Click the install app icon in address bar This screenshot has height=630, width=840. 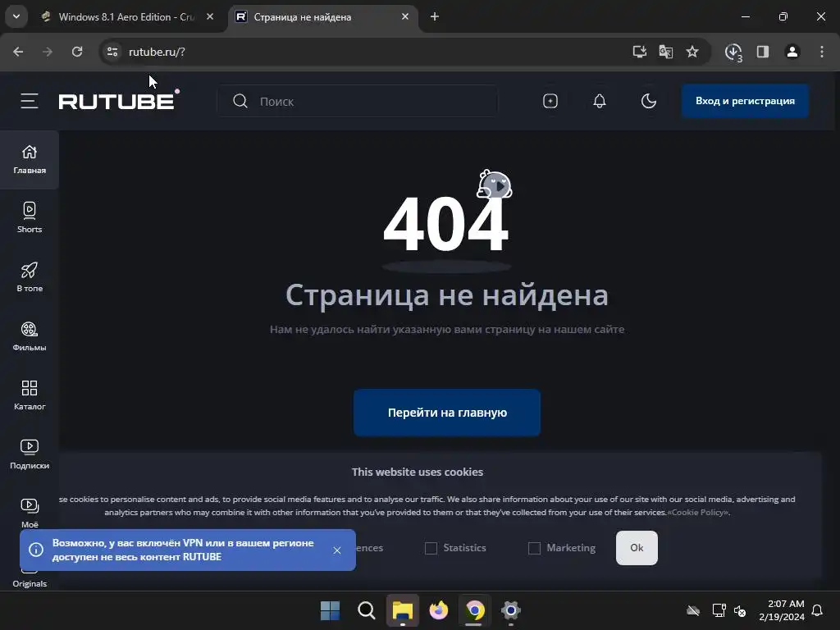(x=640, y=52)
